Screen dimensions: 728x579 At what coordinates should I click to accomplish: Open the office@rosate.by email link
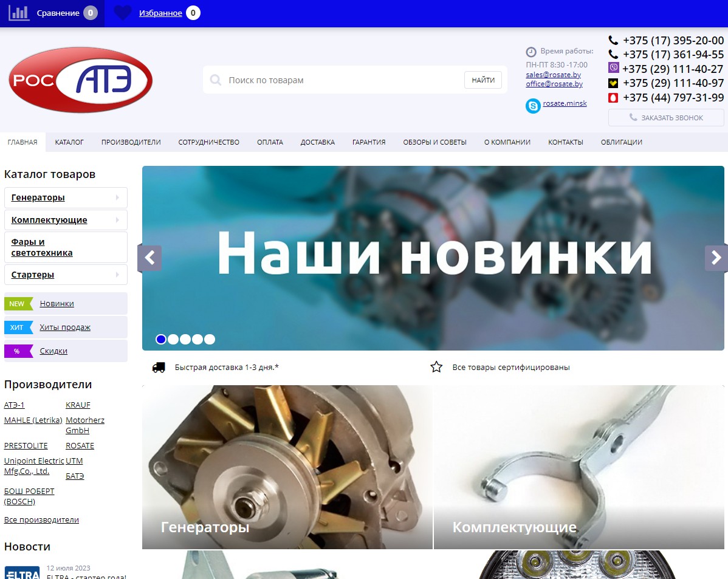pos(554,84)
